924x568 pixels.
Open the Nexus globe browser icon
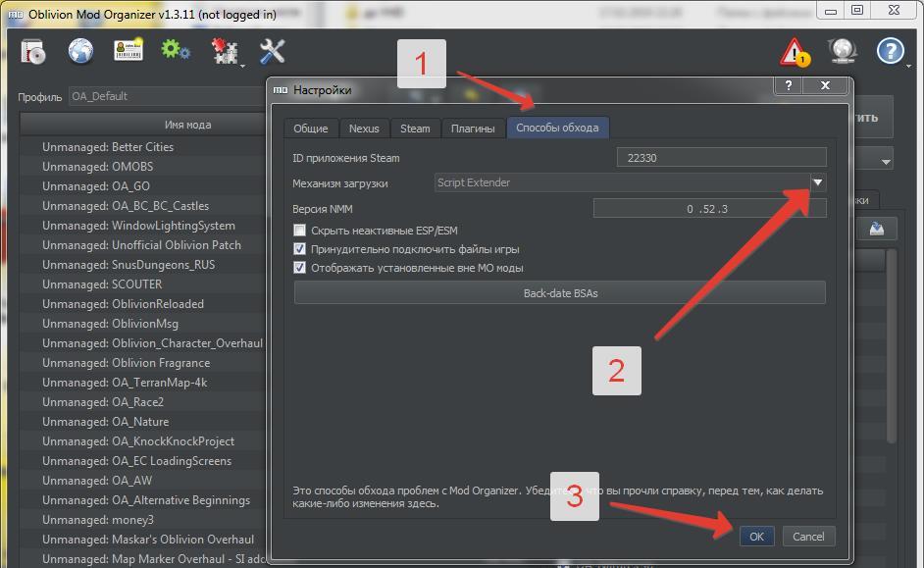click(80, 51)
